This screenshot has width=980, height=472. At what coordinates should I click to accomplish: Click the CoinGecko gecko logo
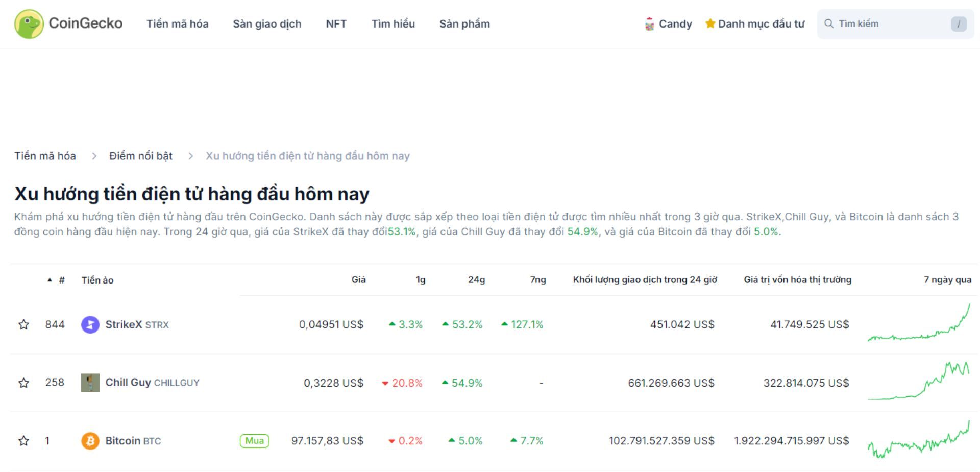(x=29, y=23)
